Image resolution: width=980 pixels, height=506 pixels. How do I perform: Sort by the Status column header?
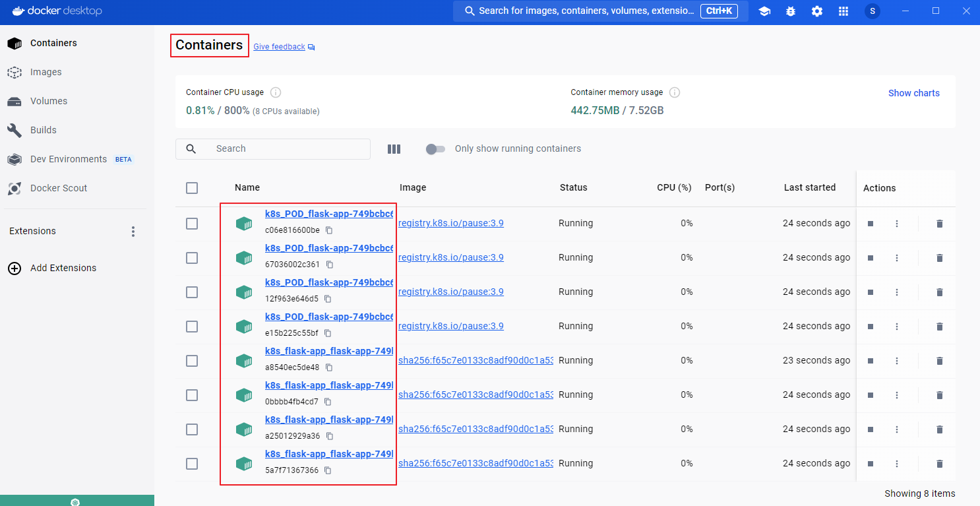click(x=573, y=187)
